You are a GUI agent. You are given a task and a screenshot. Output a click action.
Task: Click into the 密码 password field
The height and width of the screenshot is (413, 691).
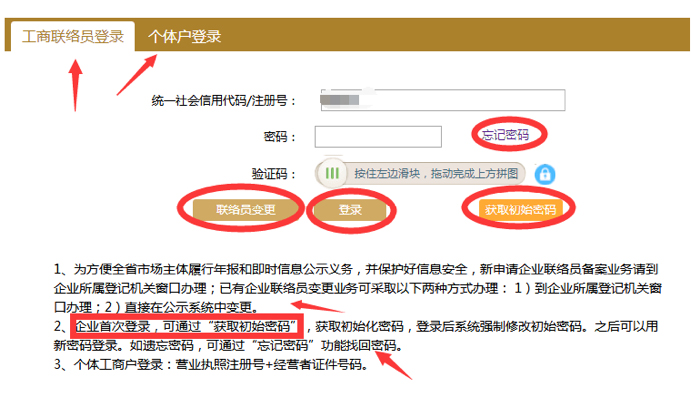[x=378, y=136]
